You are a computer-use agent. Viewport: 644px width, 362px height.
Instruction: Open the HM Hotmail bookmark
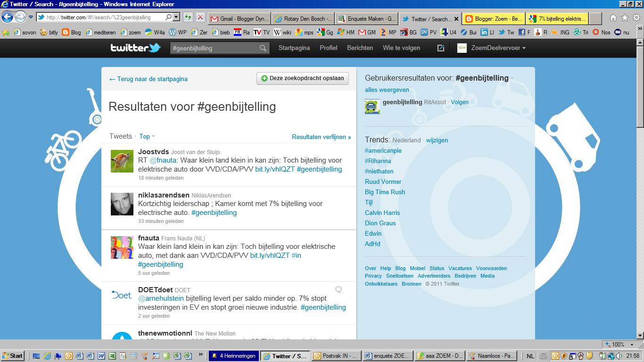pyautogui.click(x=346, y=33)
